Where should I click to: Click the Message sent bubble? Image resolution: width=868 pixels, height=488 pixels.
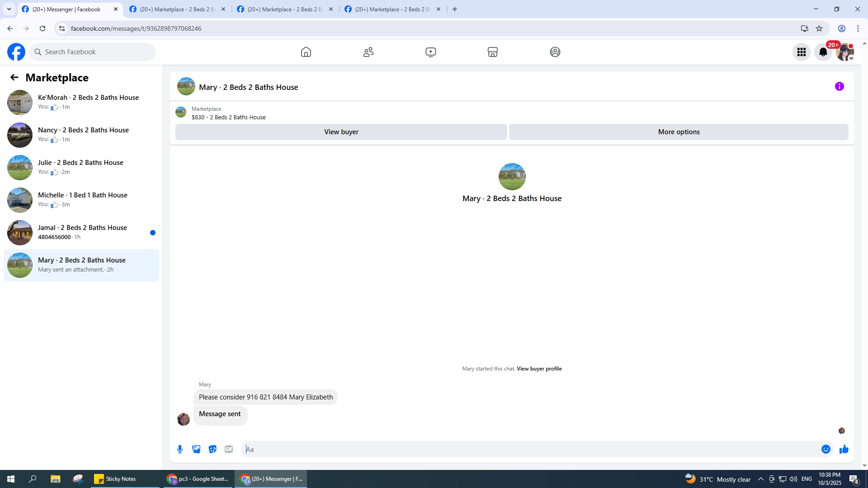(220, 415)
